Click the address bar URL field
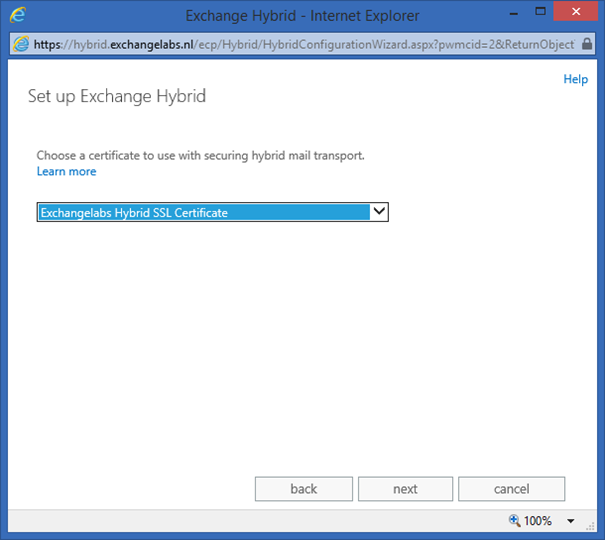The image size is (605, 540). (x=300, y=44)
